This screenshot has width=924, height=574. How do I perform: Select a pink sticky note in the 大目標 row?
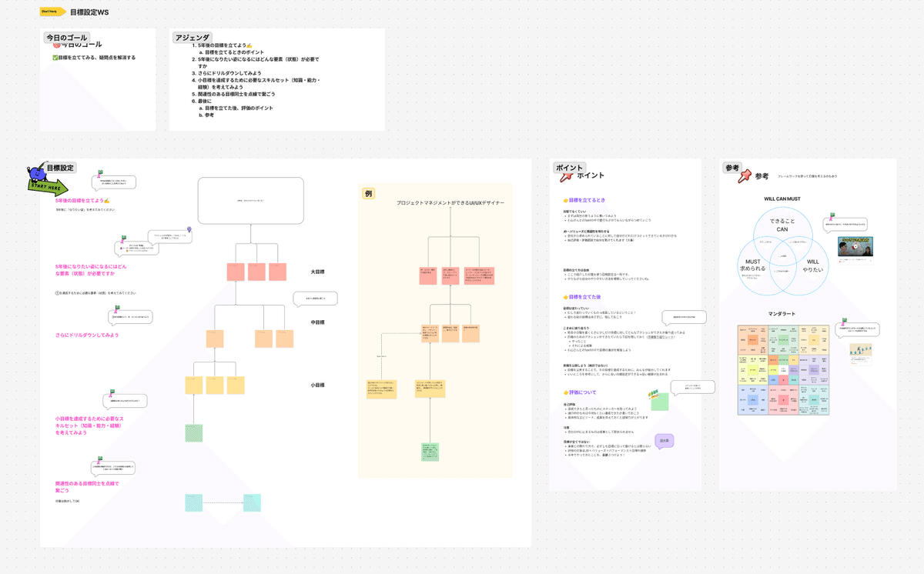coord(235,273)
